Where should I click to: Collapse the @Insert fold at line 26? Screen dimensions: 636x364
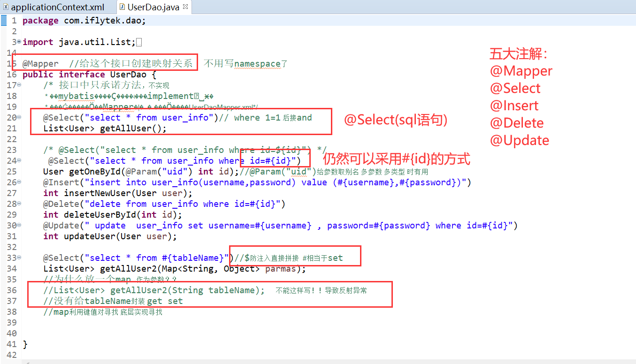coord(19,182)
